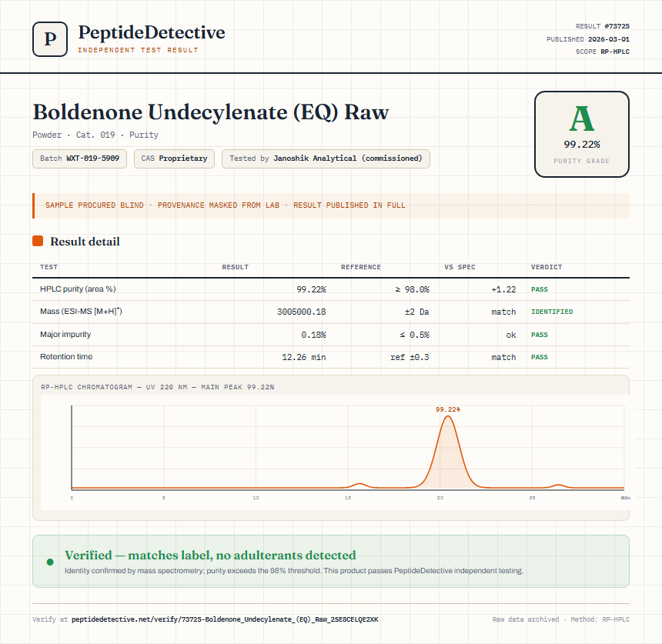Click the ±2 Da reference cell
Screen dimensions: 662x644
point(416,312)
